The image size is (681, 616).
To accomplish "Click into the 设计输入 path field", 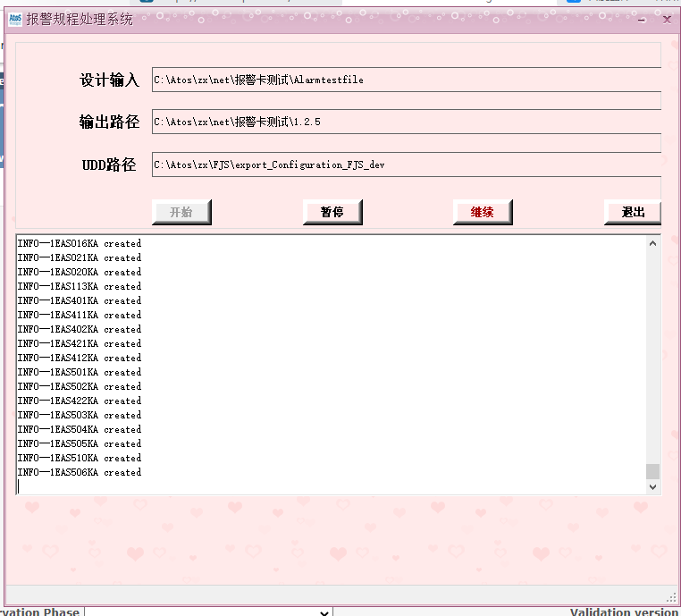I will (x=406, y=80).
